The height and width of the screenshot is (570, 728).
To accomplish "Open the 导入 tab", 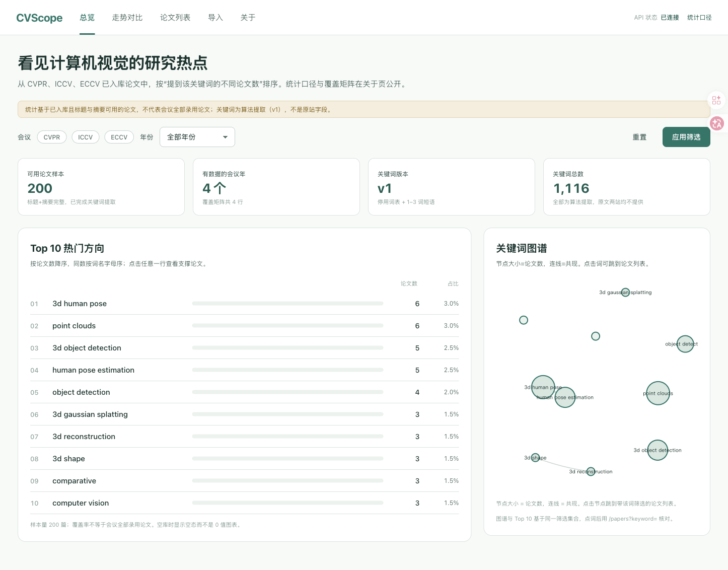I will [x=215, y=18].
